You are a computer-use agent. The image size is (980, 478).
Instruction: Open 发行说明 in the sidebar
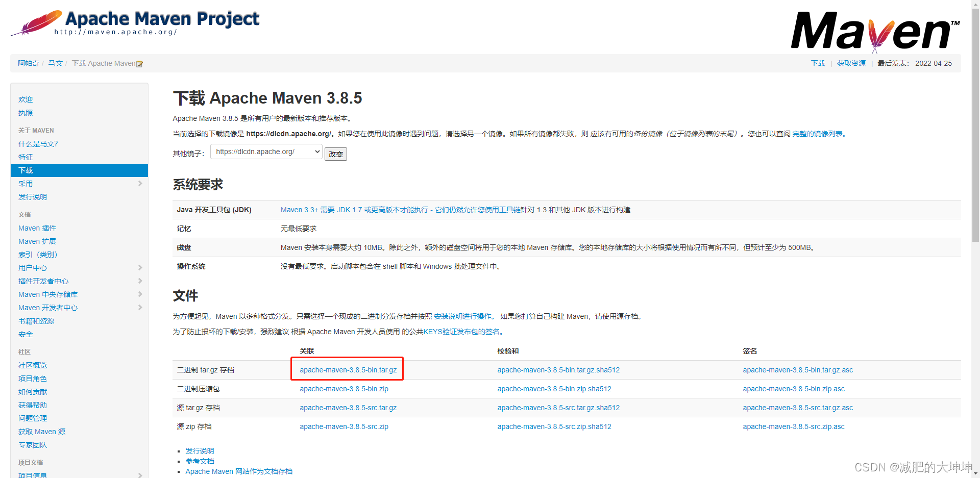(33, 197)
